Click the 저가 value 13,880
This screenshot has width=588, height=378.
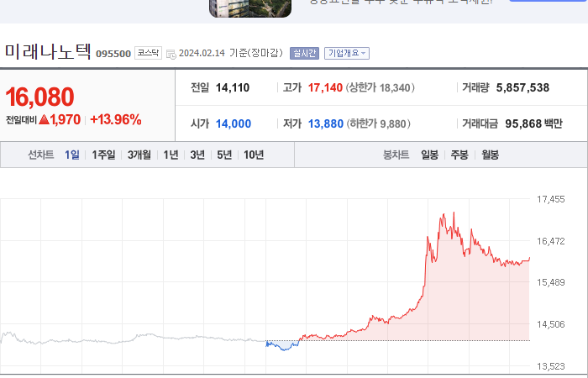pos(326,123)
